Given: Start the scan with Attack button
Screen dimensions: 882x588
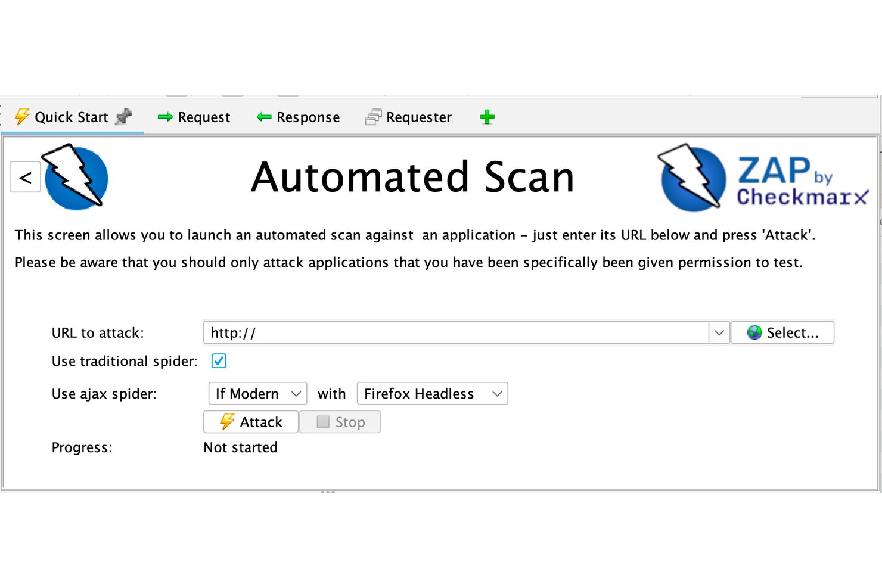Looking at the screenshot, I should point(251,422).
